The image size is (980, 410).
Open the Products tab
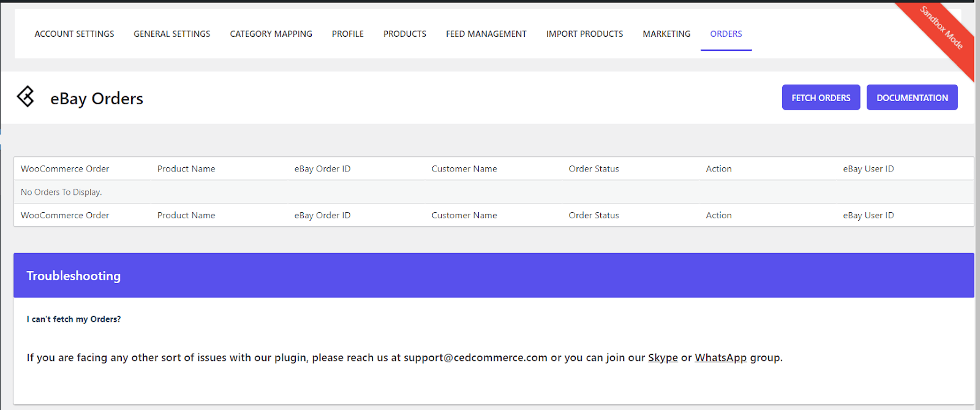coord(405,34)
